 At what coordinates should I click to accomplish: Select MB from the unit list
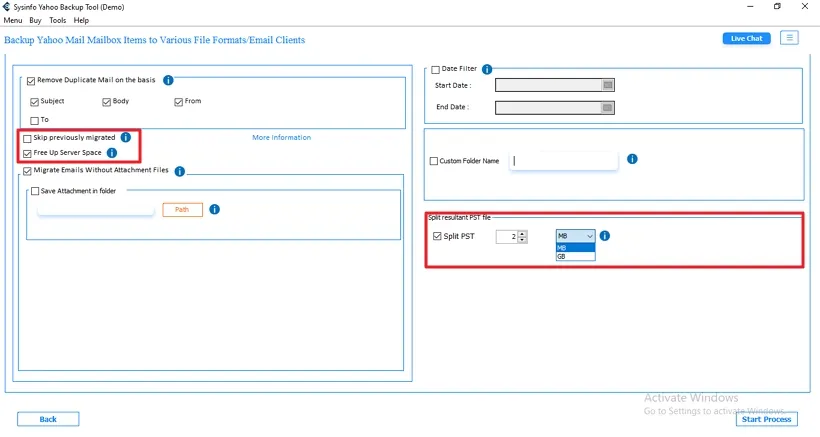[575, 248]
